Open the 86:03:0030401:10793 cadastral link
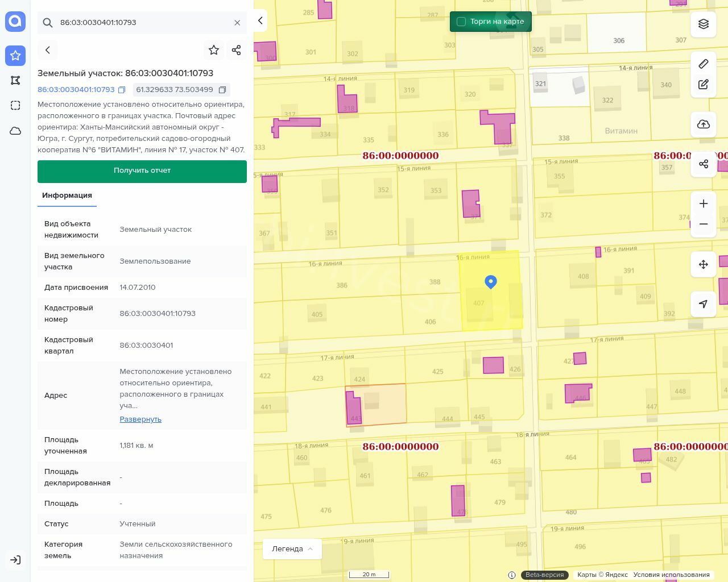Image resolution: width=728 pixels, height=582 pixels. pos(76,90)
